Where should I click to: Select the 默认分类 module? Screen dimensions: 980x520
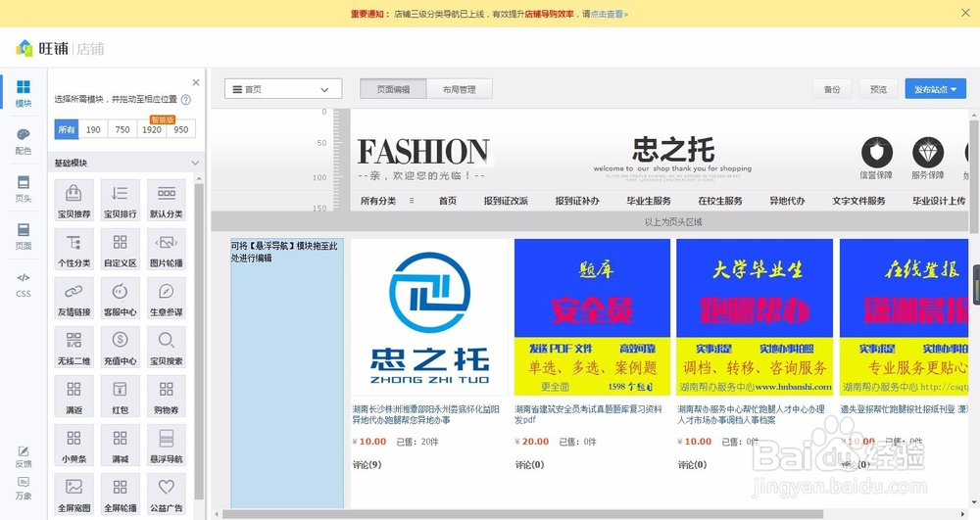click(x=167, y=200)
